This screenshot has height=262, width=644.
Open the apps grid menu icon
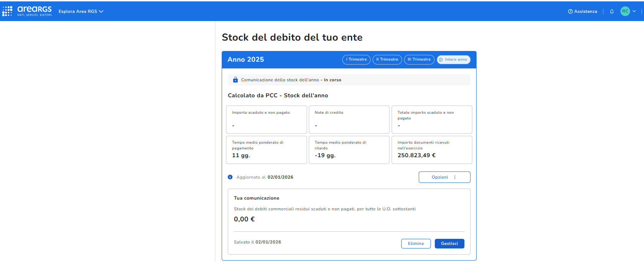coord(7,11)
